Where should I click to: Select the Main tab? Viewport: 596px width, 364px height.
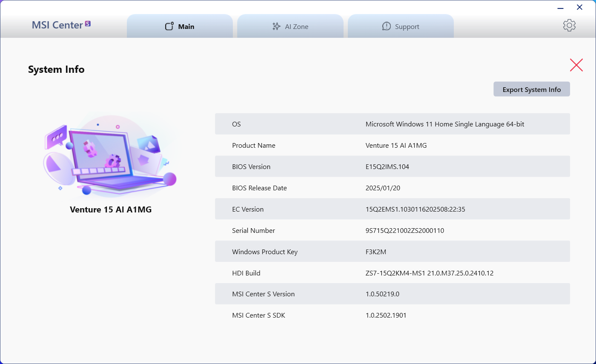pyautogui.click(x=180, y=26)
